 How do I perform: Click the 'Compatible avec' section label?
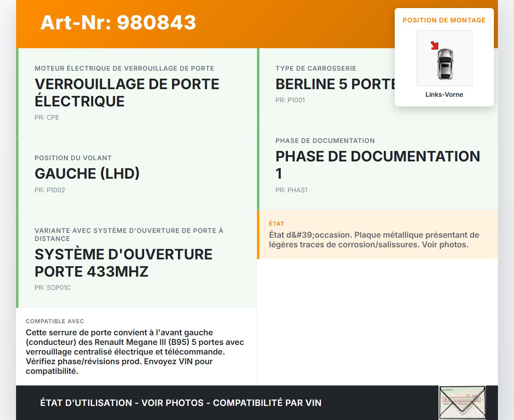click(55, 321)
